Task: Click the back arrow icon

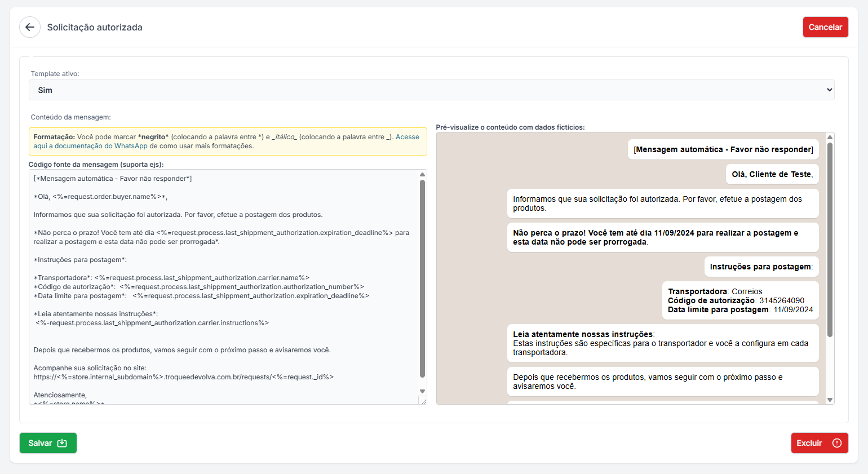Action: click(30, 27)
